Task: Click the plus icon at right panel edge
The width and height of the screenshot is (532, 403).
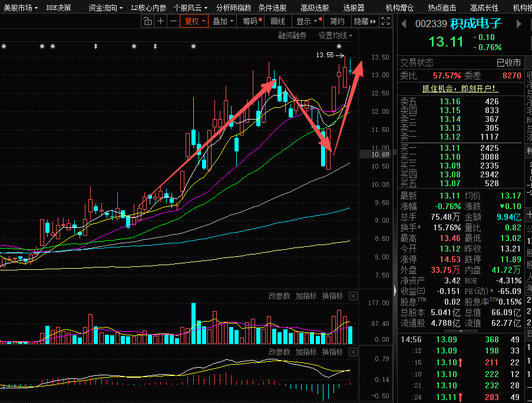Action: pos(529,214)
